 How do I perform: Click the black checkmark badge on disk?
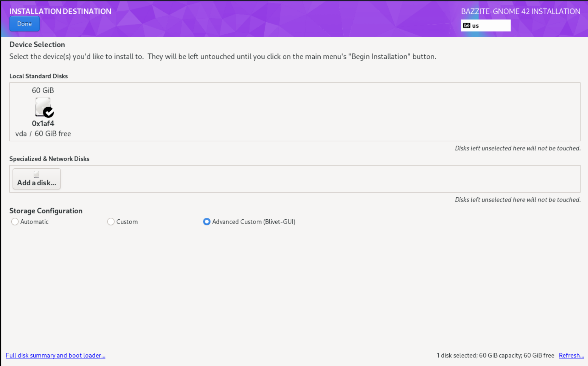coord(49,112)
